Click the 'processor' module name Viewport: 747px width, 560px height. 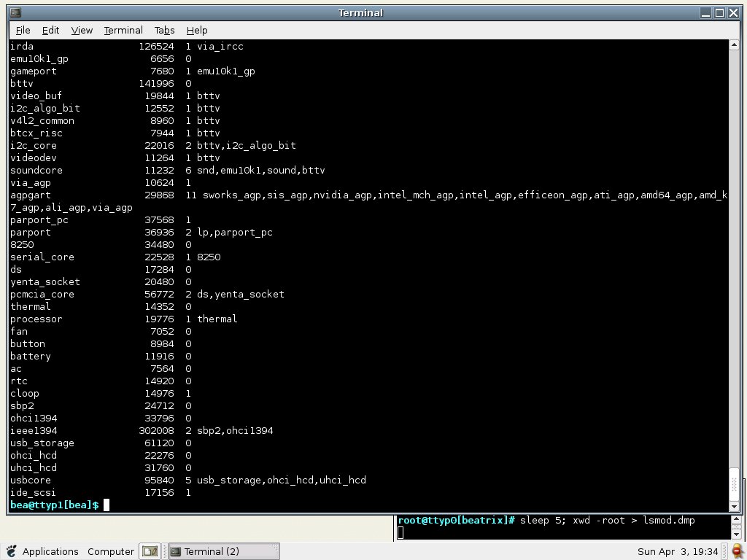click(x=36, y=319)
